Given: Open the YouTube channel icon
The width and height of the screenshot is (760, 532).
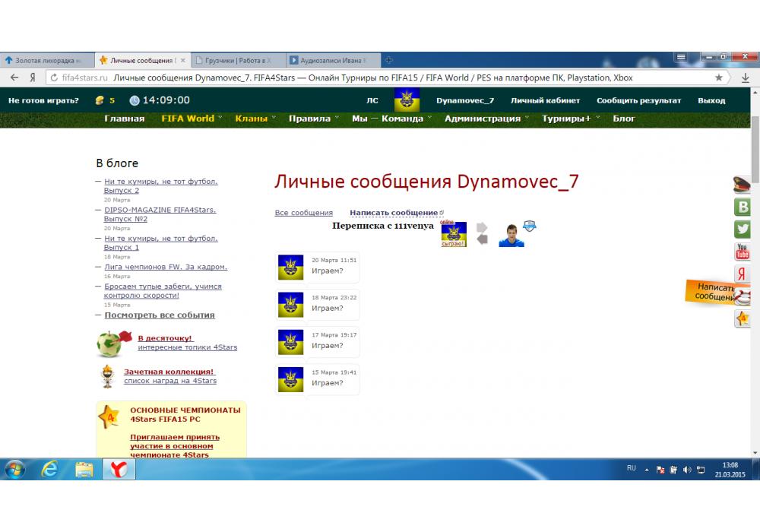Looking at the screenshot, I should tap(743, 252).
